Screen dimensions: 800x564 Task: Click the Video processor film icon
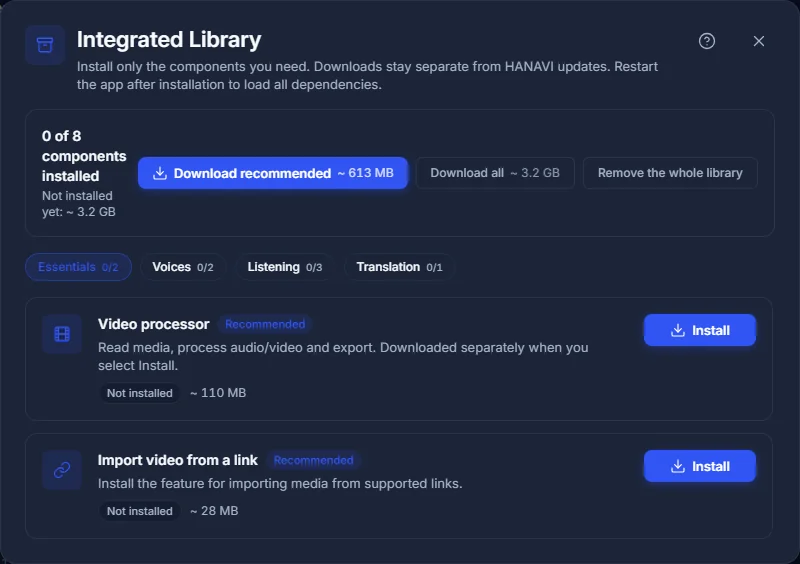[x=62, y=334]
